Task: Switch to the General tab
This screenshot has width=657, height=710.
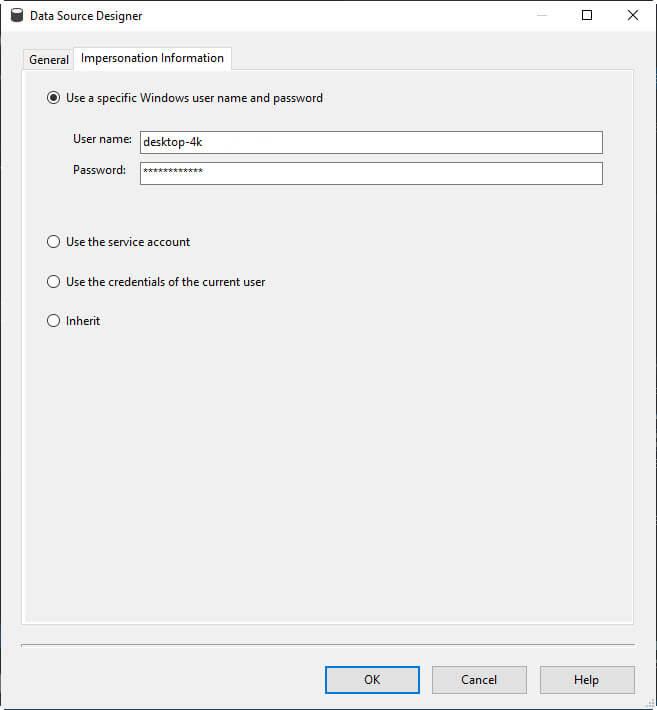Action: coord(48,60)
